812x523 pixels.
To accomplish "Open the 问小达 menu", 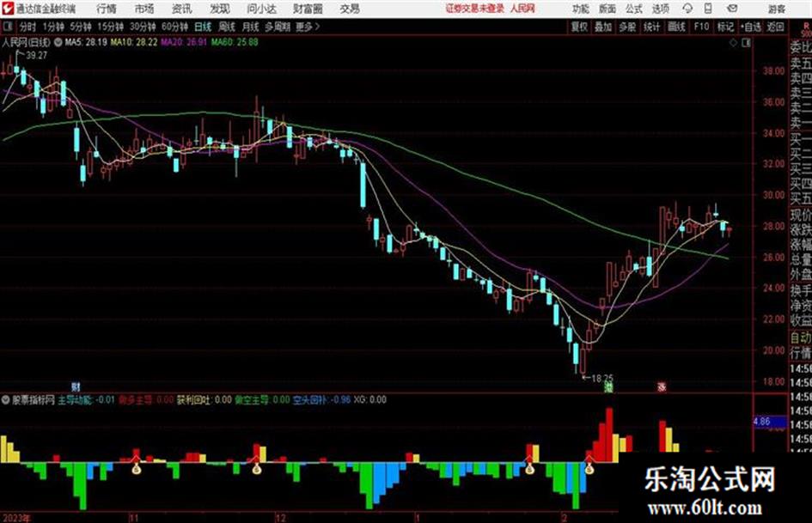I will 261,9.
